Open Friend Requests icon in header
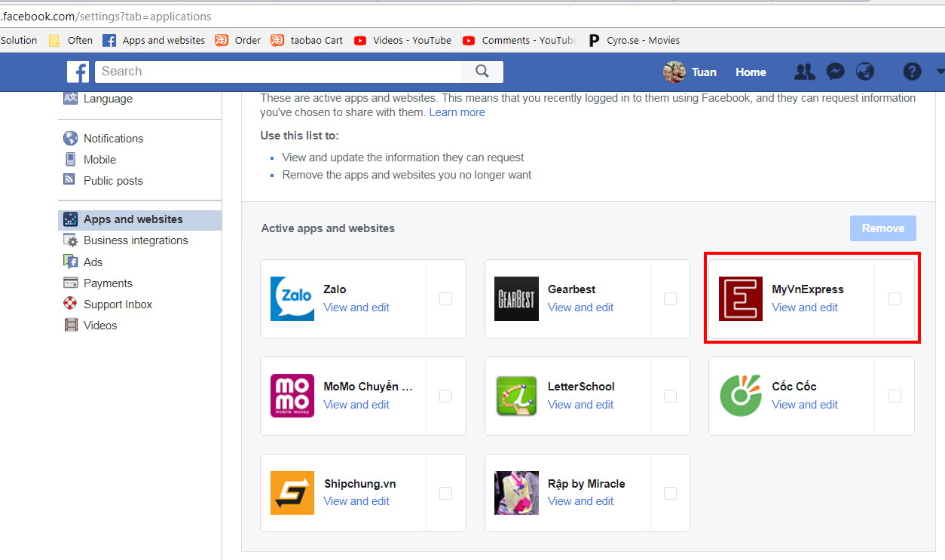The width and height of the screenshot is (945, 560). tap(805, 72)
